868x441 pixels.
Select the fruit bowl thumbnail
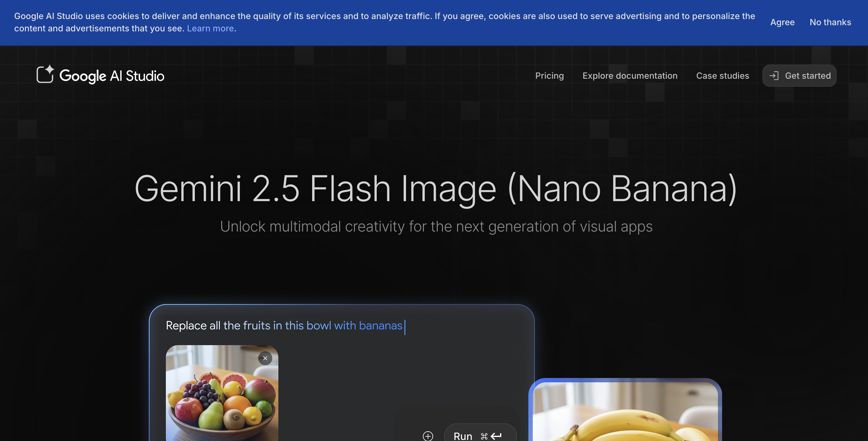[222, 393]
